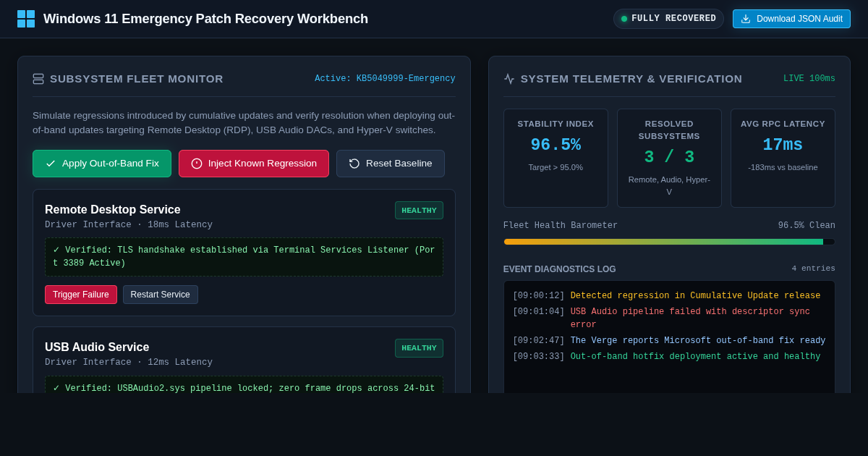
Task: Restart the Remote Desktop Service
Action: pos(161,295)
